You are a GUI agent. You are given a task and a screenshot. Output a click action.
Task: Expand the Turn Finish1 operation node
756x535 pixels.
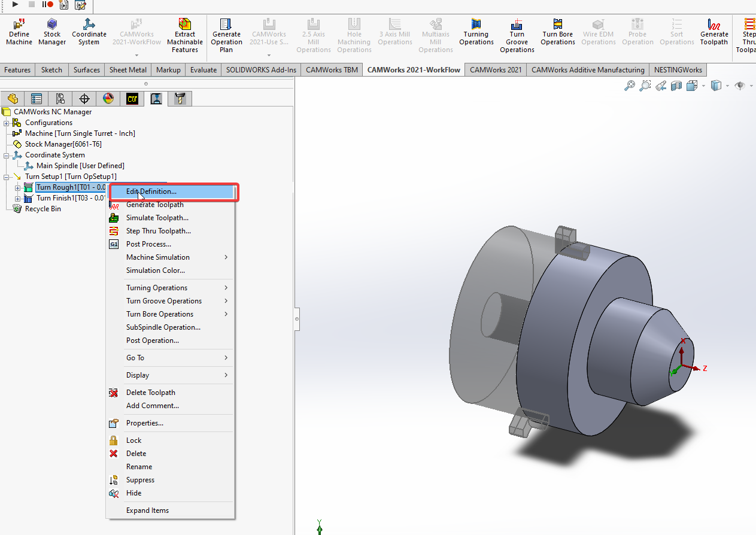[17, 198]
